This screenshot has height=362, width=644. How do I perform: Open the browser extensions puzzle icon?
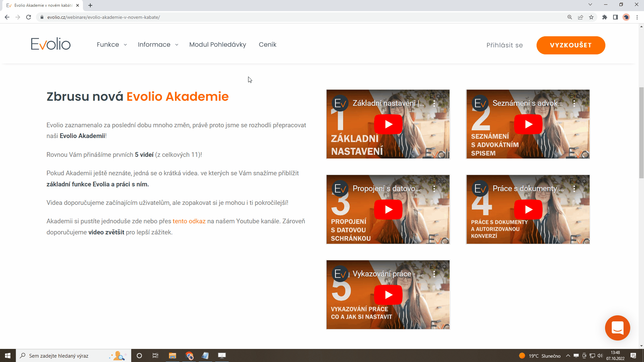click(605, 17)
